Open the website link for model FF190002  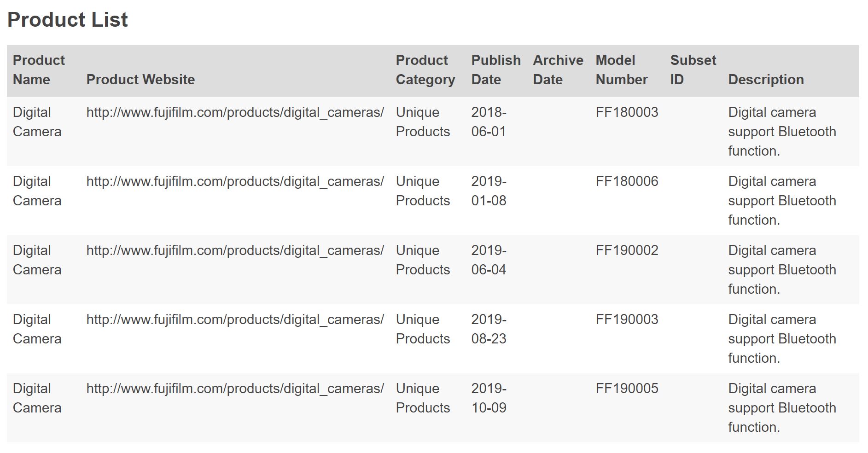pyautogui.click(x=235, y=250)
